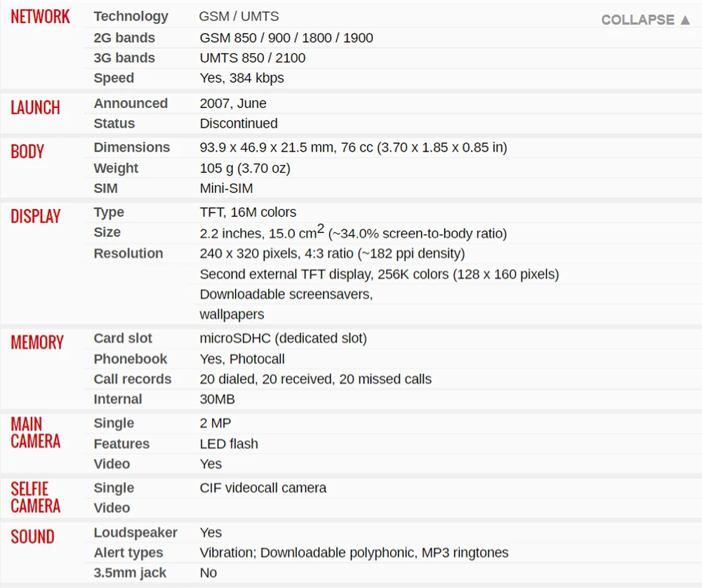Click the Dimensions label

[x=131, y=147]
